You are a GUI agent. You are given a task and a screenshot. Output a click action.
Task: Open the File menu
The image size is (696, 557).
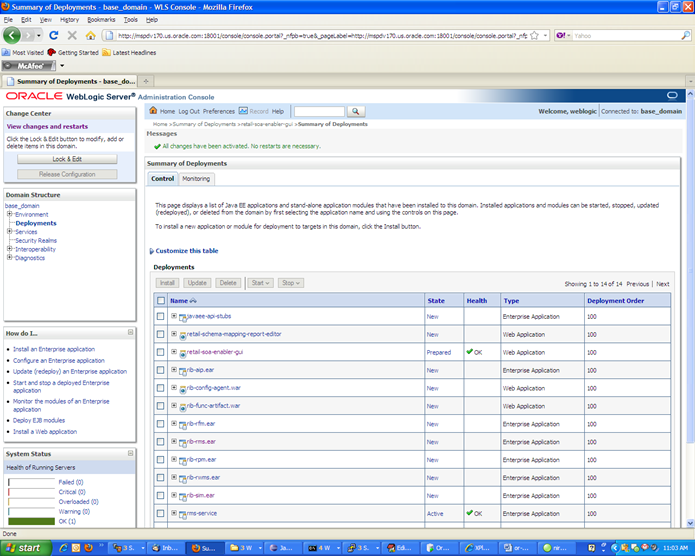coord(8,20)
